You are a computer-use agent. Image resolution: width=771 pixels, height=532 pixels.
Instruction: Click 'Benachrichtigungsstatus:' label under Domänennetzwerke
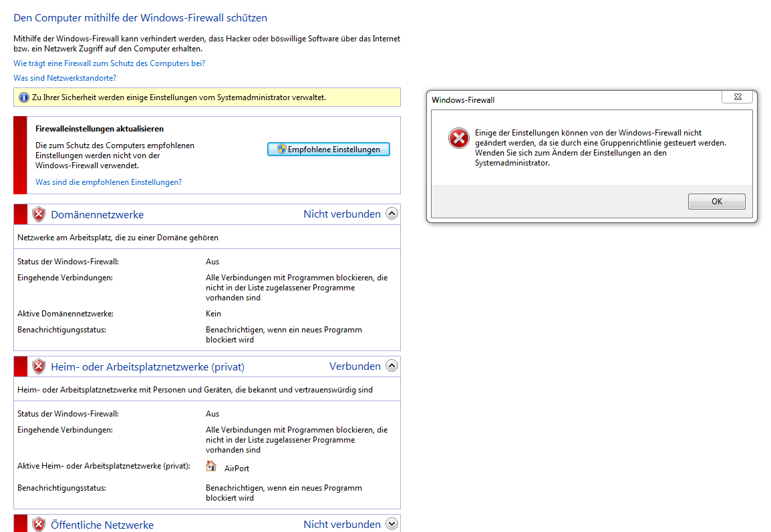pyautogui.click(x=61, y=330)
